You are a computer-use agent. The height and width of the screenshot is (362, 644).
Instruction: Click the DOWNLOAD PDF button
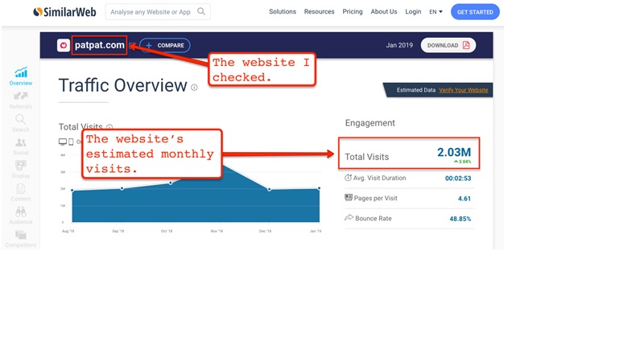[448, 45]
